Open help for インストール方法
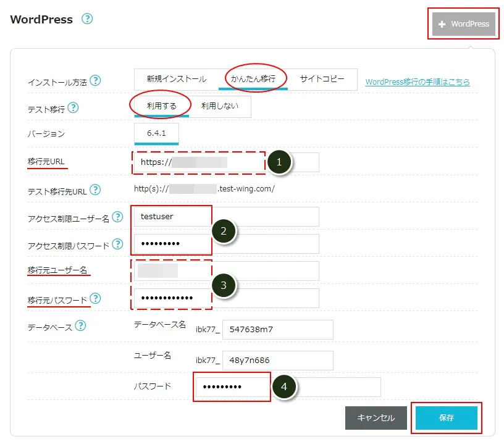The image size is (504, 447). pos(95,80)
